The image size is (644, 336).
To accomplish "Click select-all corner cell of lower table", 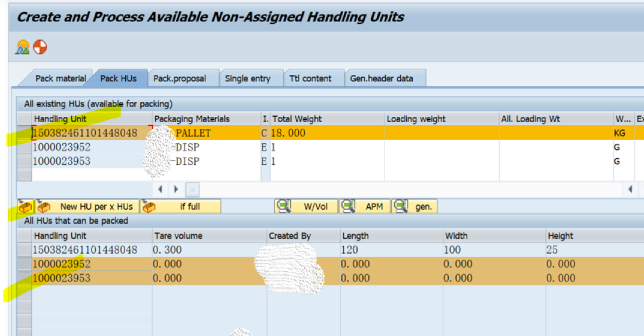I will click(x=24, y=236).
